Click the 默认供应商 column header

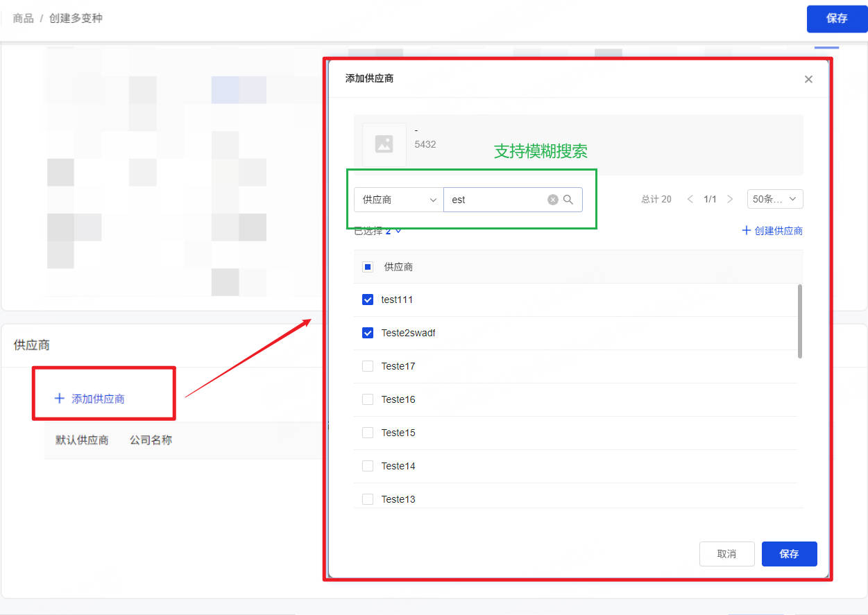(x=82, y=440)
